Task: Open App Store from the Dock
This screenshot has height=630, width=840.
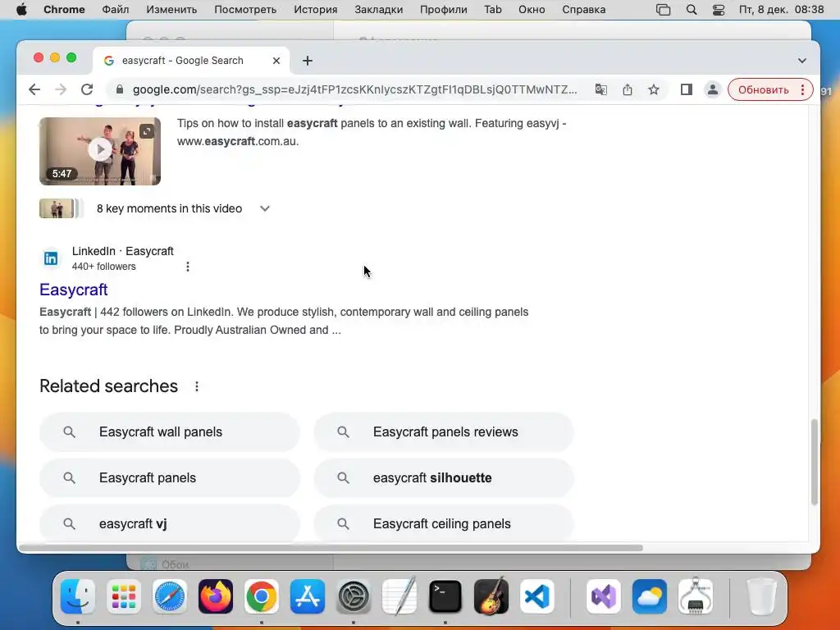Action: coord(308,596)
